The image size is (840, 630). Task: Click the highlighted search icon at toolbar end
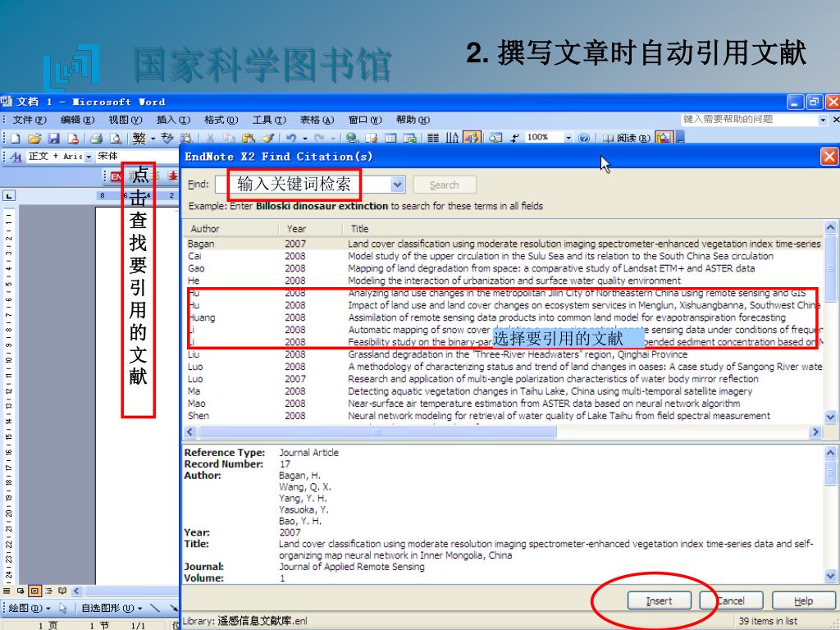(x=664, y=138)
